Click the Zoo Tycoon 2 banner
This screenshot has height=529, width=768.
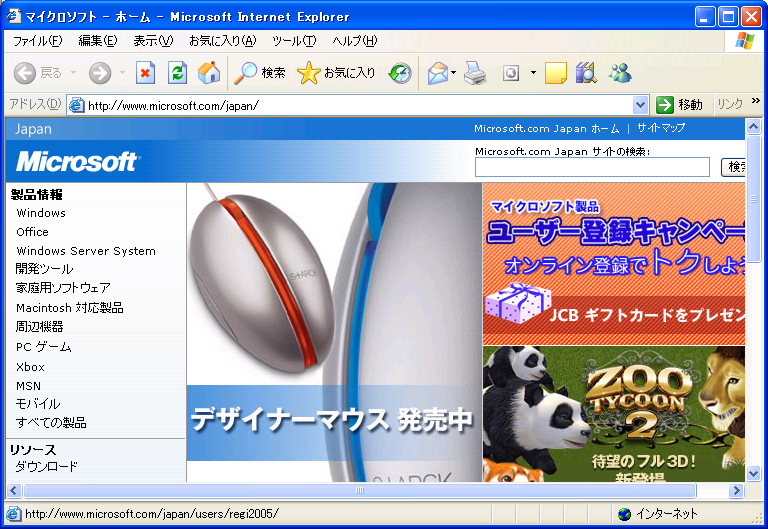[614, 414]
